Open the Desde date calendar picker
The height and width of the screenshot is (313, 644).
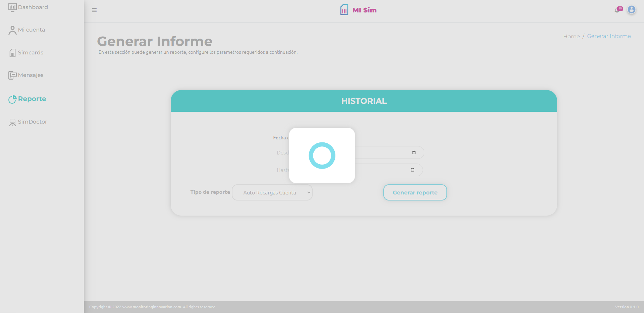click(x=414, y=152)
